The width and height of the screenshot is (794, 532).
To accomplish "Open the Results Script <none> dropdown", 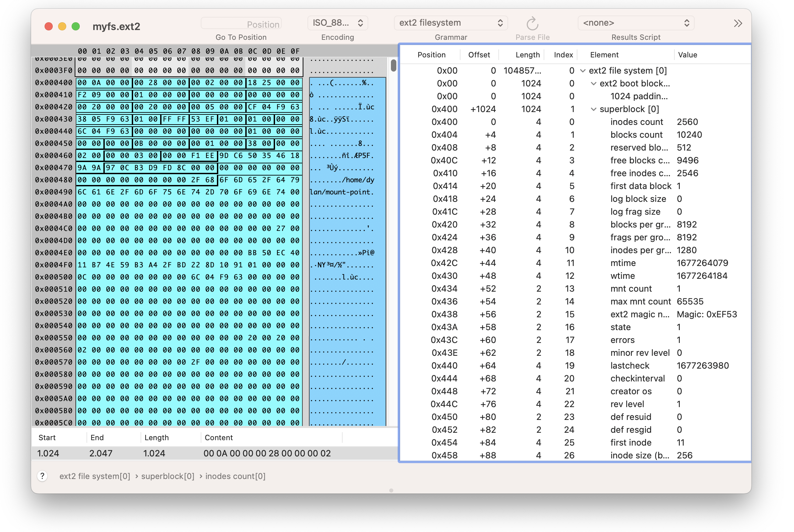I will (x=636, y=23).
